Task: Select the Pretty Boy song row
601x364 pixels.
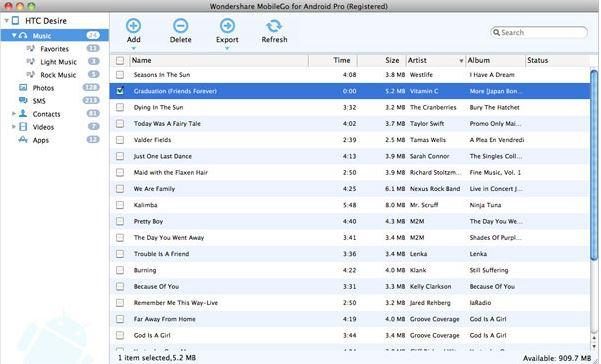Action: point(350,221)
